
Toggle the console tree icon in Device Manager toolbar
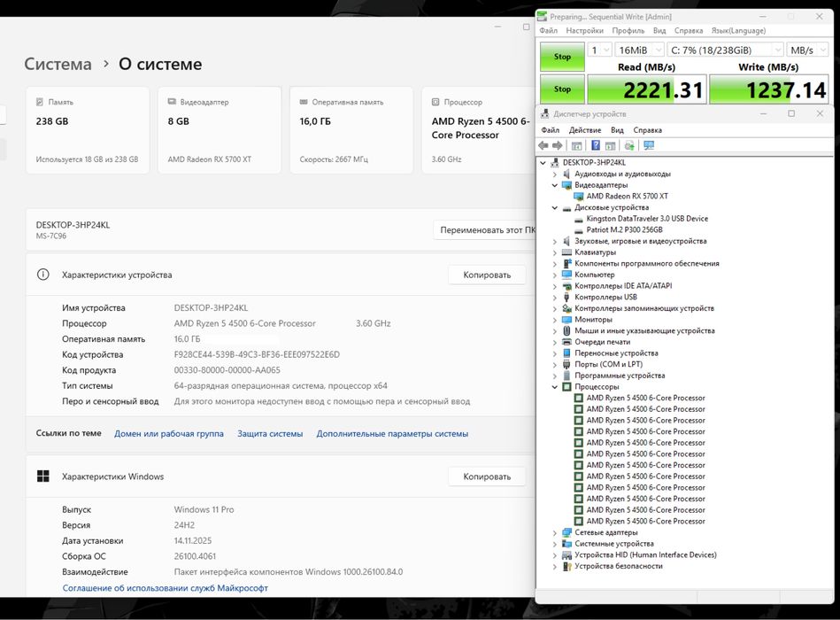(x=576, y=145)
